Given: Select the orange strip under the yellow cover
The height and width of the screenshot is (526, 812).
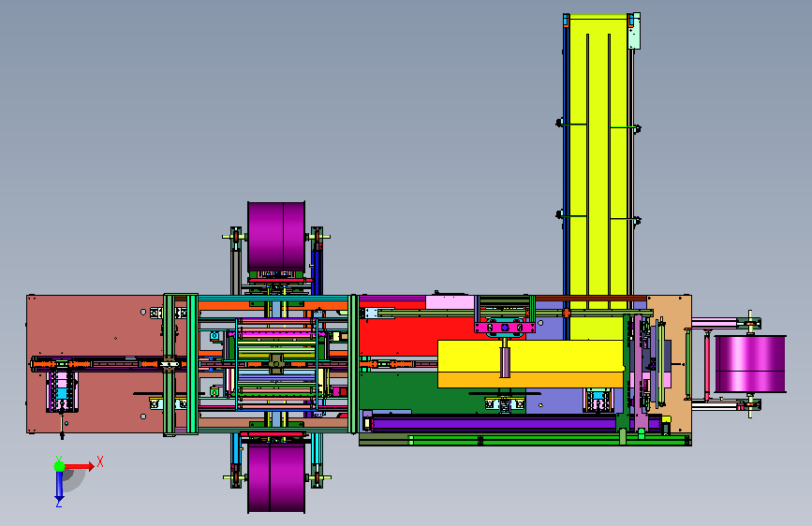Looking at the screenshot, I should click(530, 381).
